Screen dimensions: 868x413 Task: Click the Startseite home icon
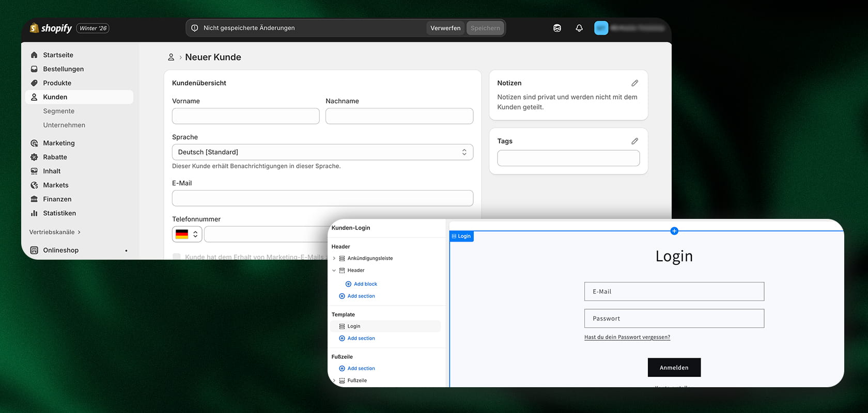point(34,55)
